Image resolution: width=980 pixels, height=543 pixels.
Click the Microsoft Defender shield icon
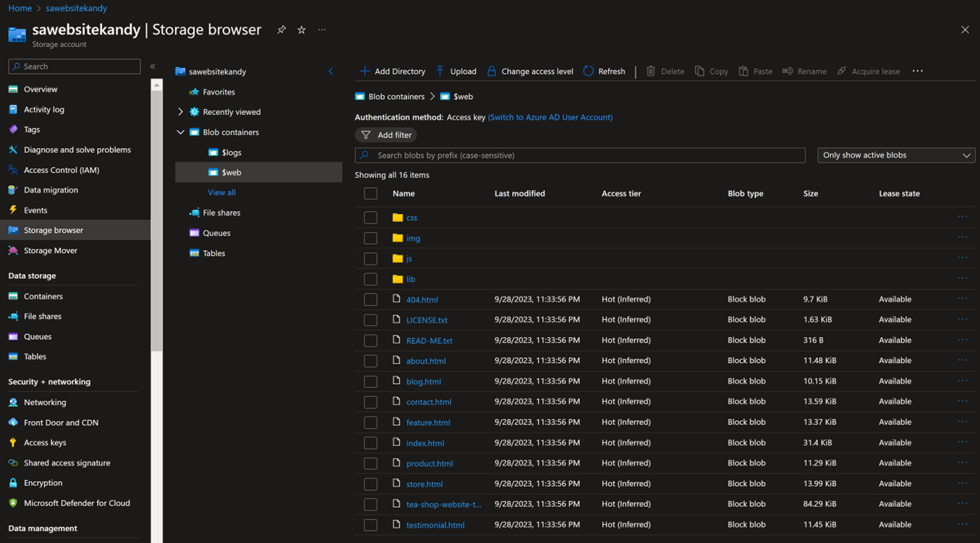point(13,503)
